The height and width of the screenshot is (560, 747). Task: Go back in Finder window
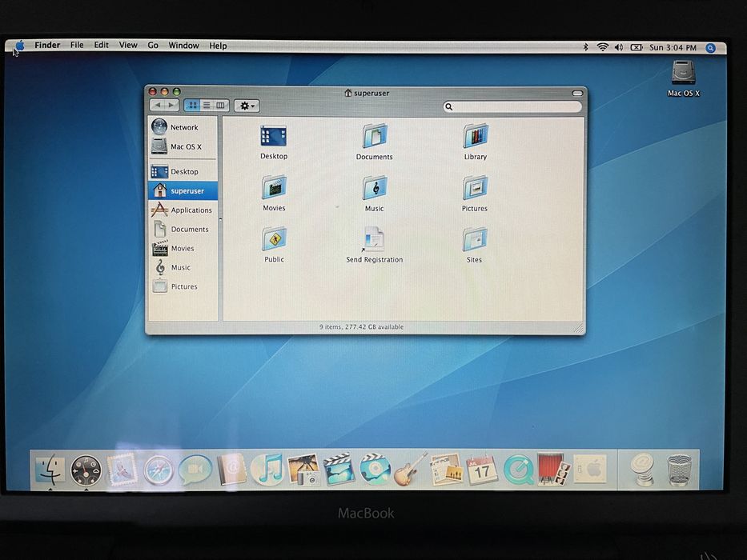(x=158, y=105)
